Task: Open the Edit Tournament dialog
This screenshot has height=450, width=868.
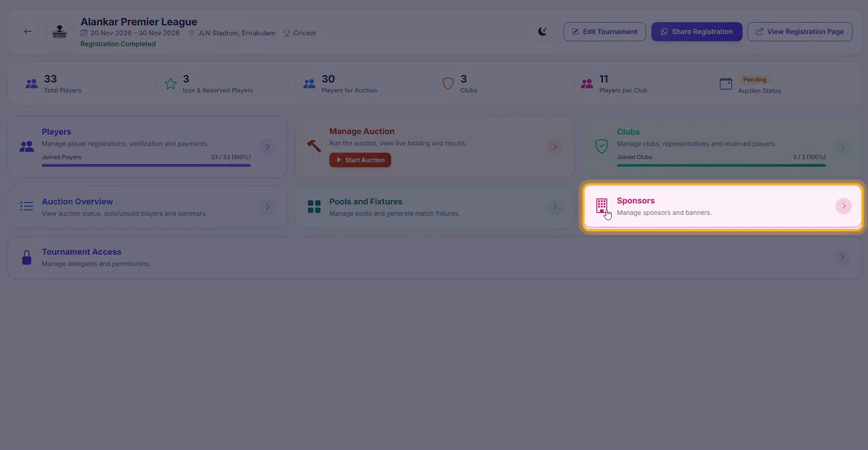Action: tap(604, 32)
